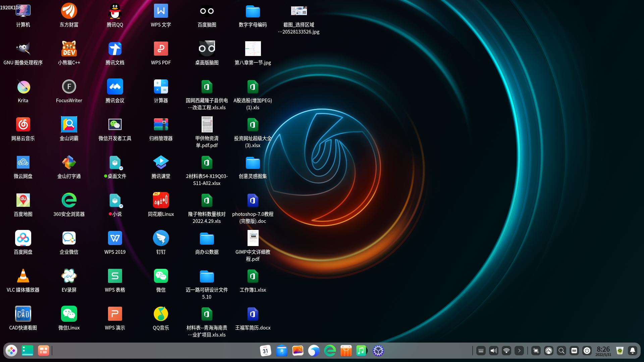
Task: Launch Krita from the desktop
Action: 23,86
